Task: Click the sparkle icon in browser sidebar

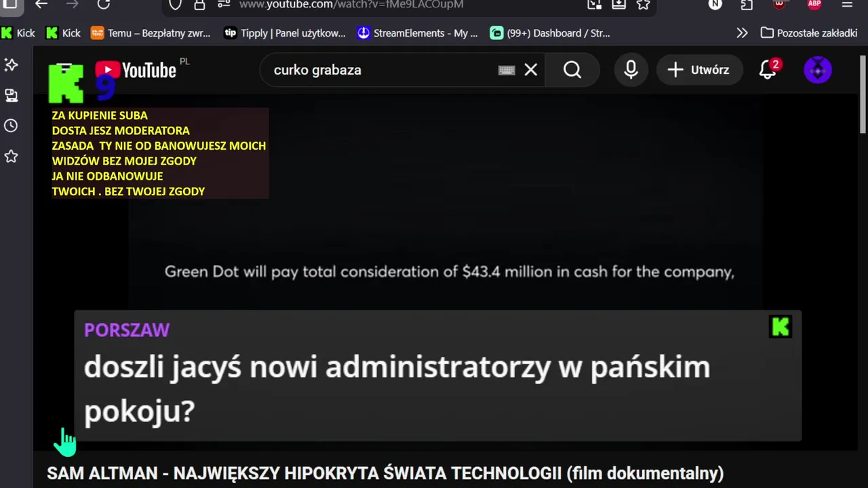Action: [x=11, y=64]
